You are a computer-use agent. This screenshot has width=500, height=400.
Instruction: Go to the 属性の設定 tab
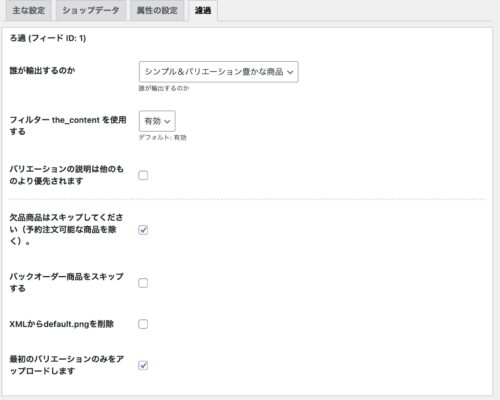tap(157, 10)
